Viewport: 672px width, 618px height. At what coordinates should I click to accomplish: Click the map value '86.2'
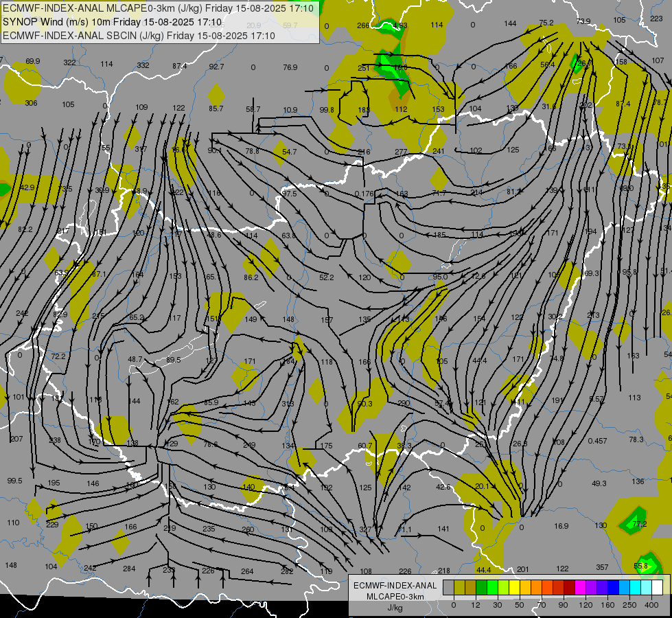click(x=251, y=277)
